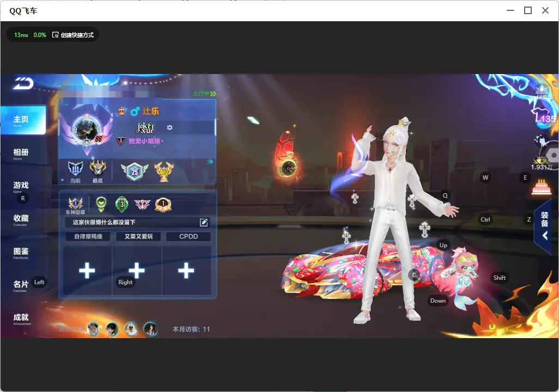
Task: Click the player name 辻乐
Action: [150, 111]
